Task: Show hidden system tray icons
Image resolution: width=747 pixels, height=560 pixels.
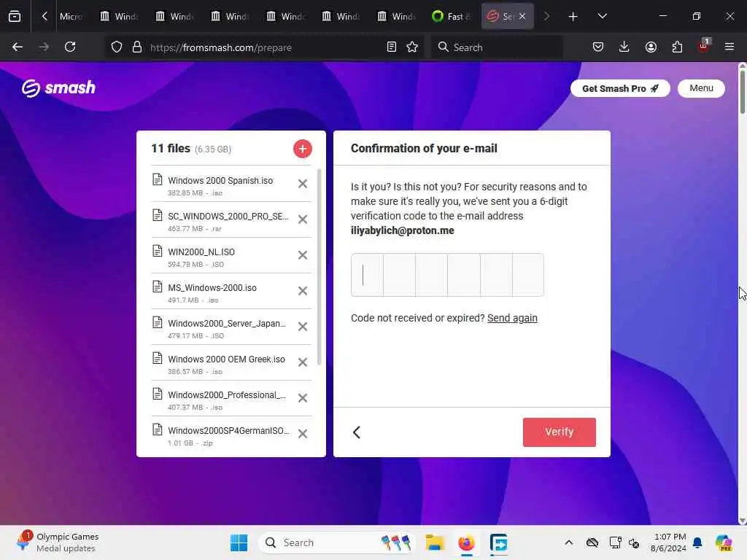Action: click(x=569, y=542)
